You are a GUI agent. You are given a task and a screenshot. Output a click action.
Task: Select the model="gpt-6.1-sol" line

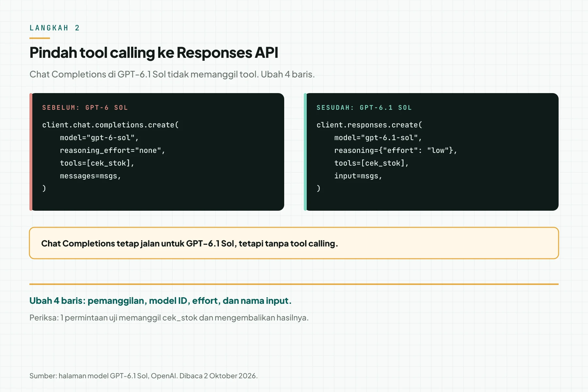tap(378, 138)
